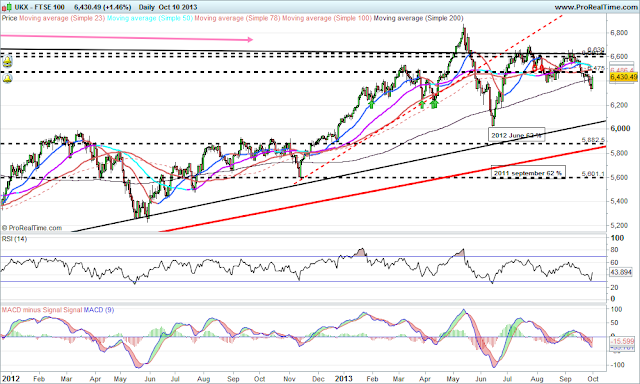Click the bold 6,000 price axis label

620,129
